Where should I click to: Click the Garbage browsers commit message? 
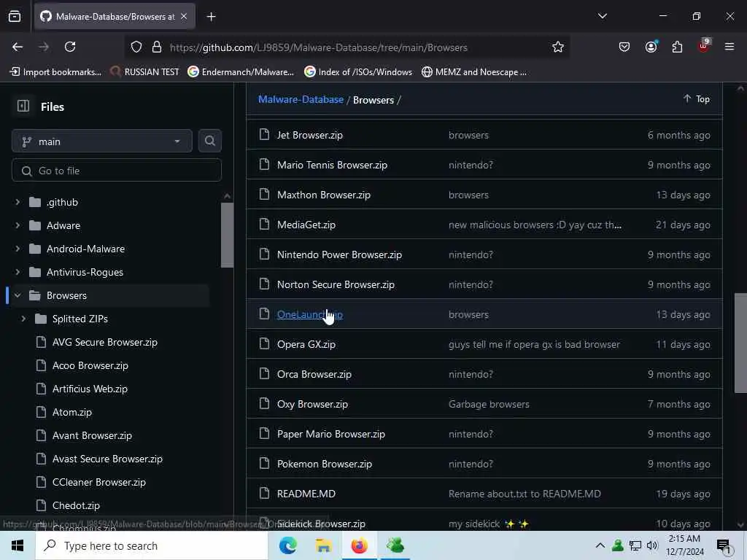pyautogui.click(x=489, y=404)
